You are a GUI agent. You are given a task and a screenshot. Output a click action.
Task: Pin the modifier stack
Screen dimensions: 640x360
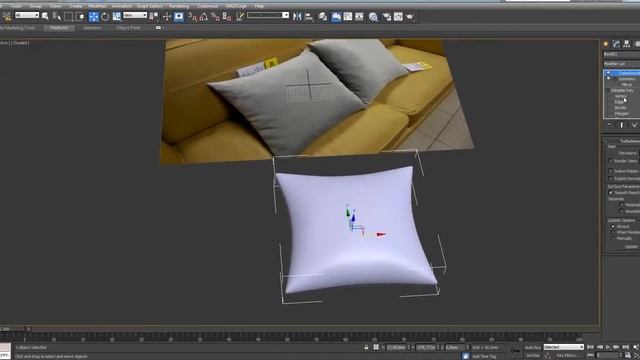609,125
